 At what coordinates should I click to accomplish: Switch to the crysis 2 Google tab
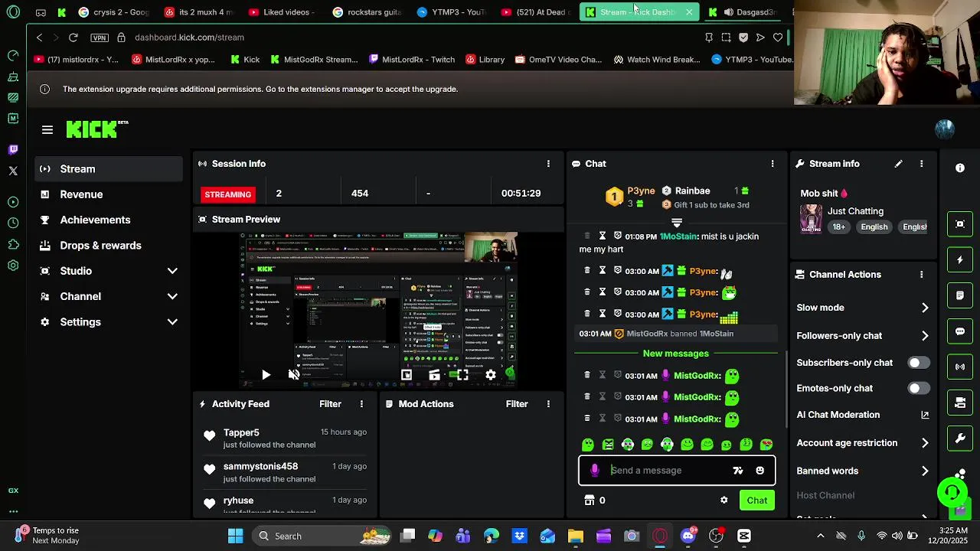tap(115, 12)
